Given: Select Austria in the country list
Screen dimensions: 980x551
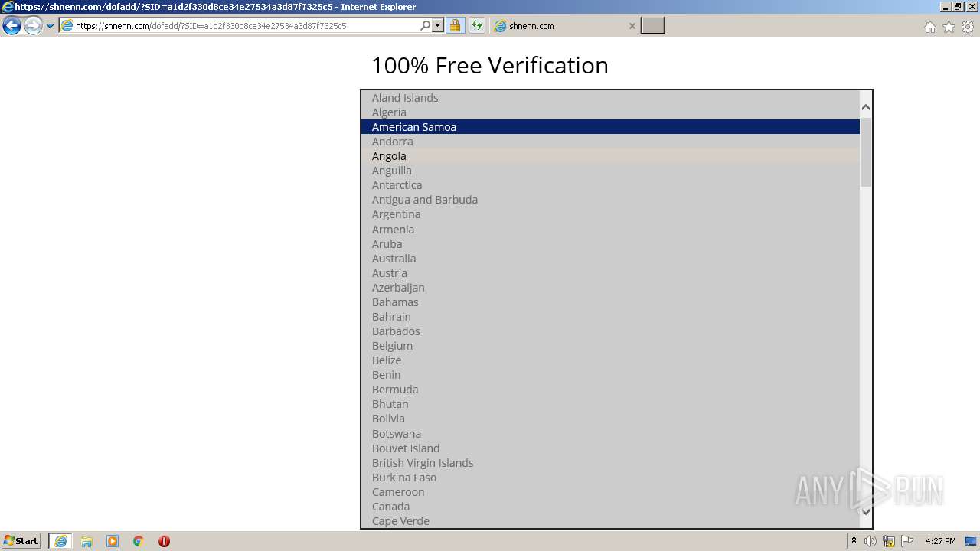Looking at the screenshot, I should pos(610,273).
